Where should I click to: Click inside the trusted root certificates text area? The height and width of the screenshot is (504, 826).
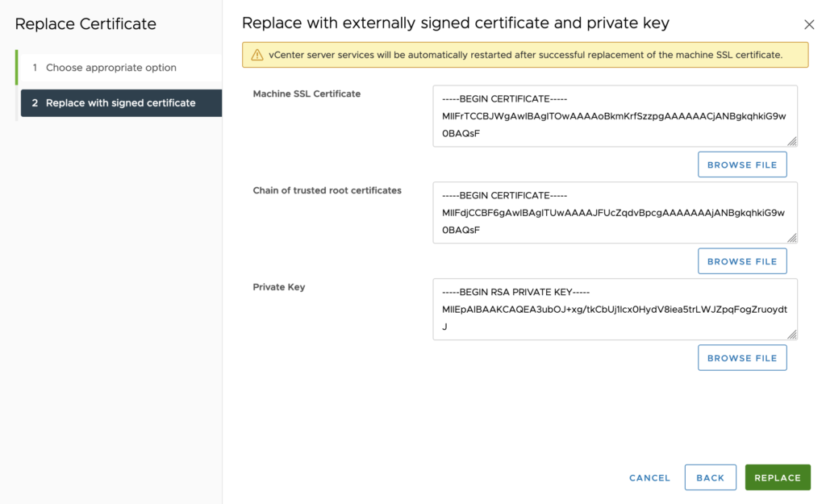(x=614, y=213)
